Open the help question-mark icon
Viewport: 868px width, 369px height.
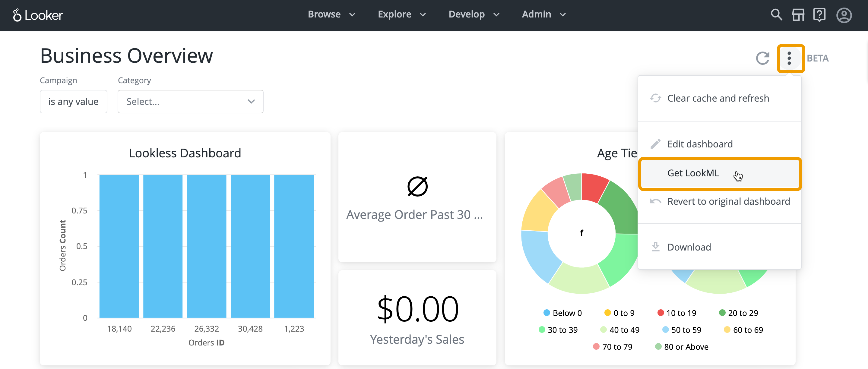[x=819, y=15]
